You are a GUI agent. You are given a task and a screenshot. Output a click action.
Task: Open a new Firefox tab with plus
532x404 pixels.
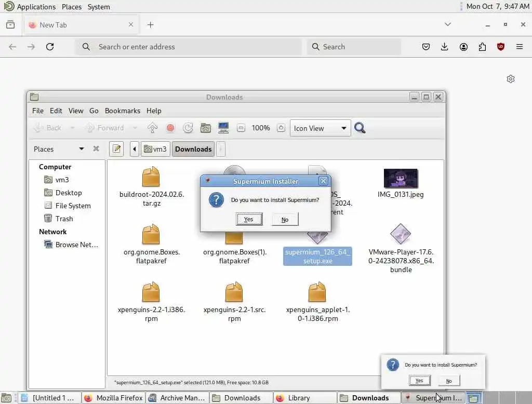click(x=151, y=25)
